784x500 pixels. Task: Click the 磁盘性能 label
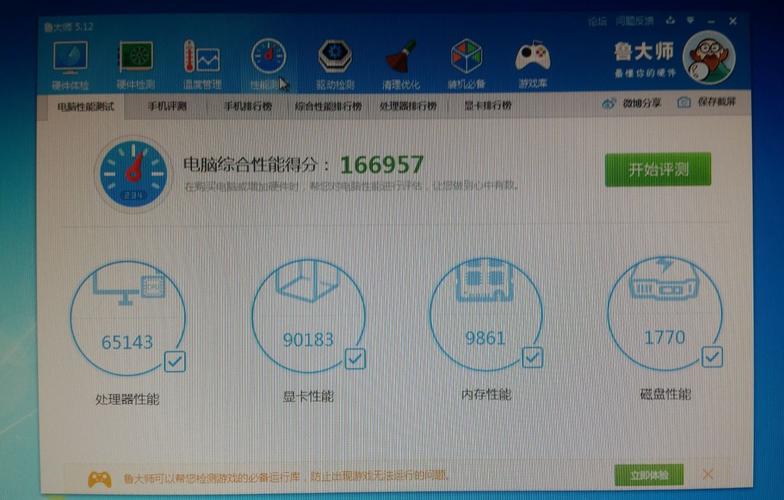pos(666,394)
